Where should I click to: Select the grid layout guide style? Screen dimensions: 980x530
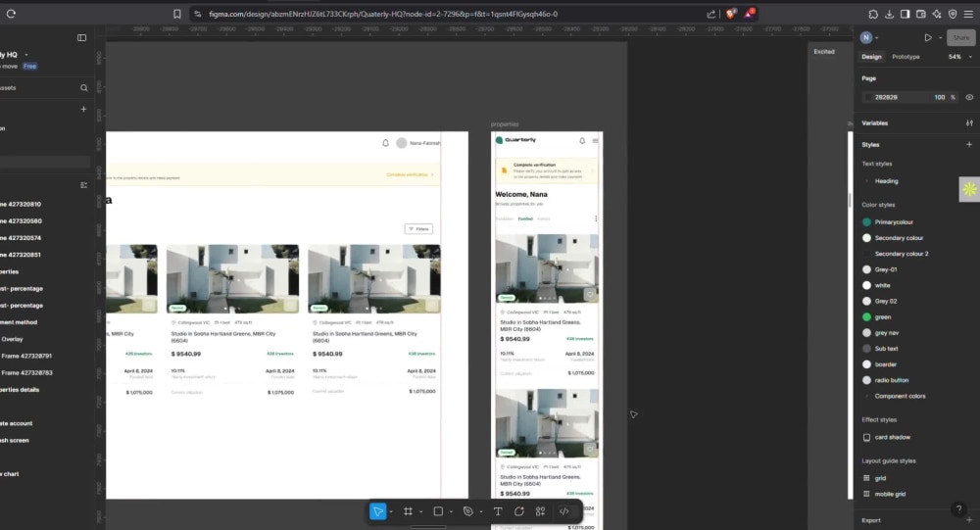880,478
